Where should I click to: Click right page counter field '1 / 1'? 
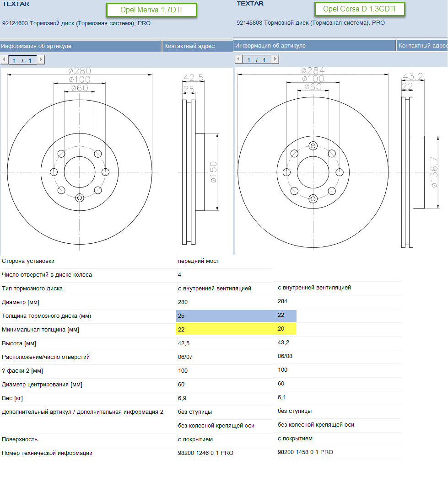click(257, 59)
